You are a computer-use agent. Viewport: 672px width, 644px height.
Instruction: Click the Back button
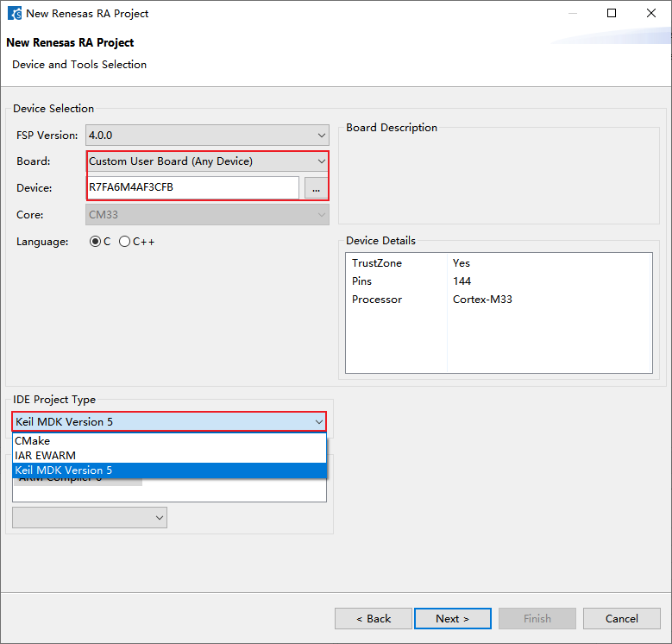coord(374,619)
